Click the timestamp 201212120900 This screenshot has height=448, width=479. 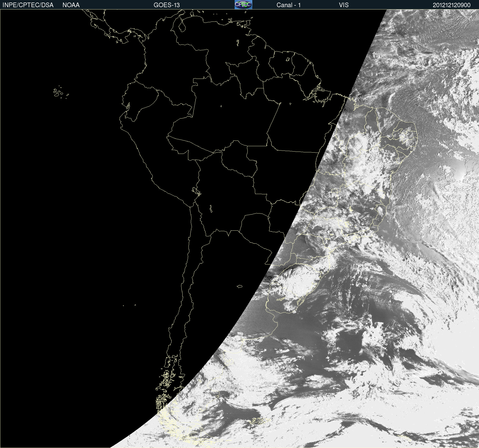[452, 5]
